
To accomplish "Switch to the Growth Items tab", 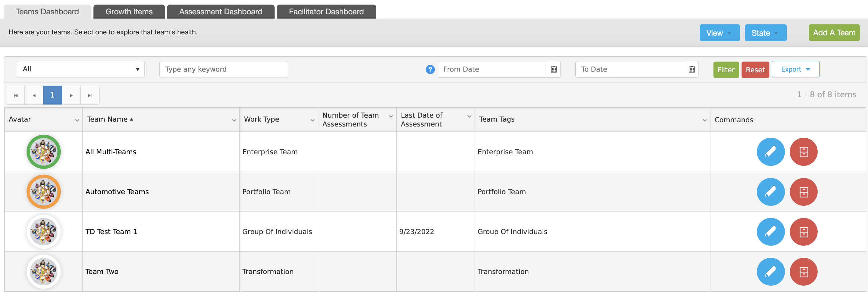I will (x=129, y=12).
